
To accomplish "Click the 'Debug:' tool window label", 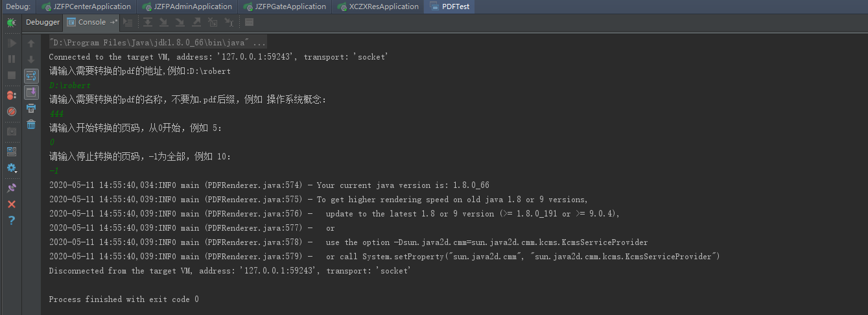I will (18, 6).
